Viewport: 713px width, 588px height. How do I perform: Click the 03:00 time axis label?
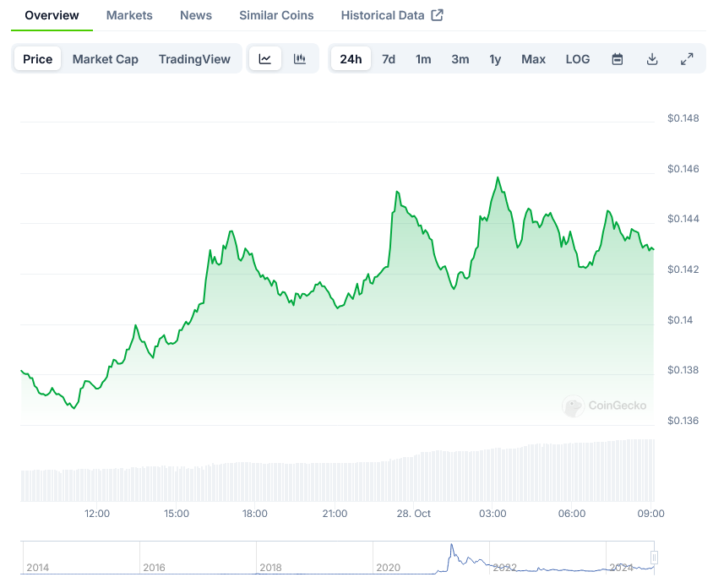pyautogui.click(x=493, y=514)
